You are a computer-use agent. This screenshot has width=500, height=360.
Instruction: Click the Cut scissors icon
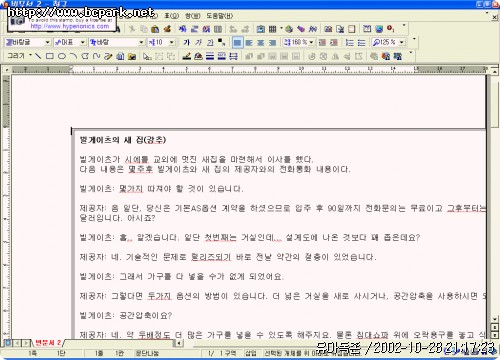pos(132,29)
